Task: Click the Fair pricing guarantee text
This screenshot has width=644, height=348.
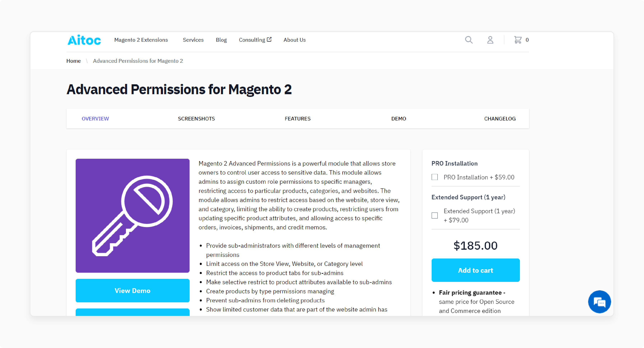Action: pos(472,292)
